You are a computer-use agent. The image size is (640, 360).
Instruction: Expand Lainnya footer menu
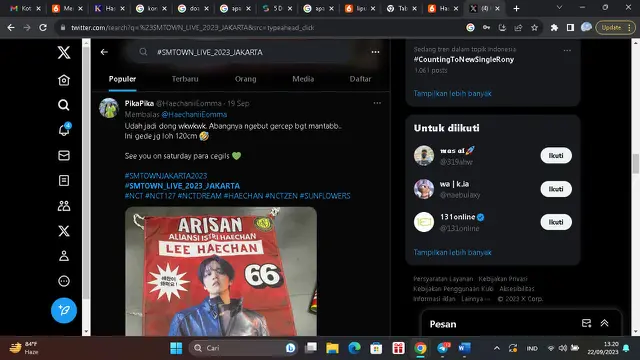tap(476, 299)
